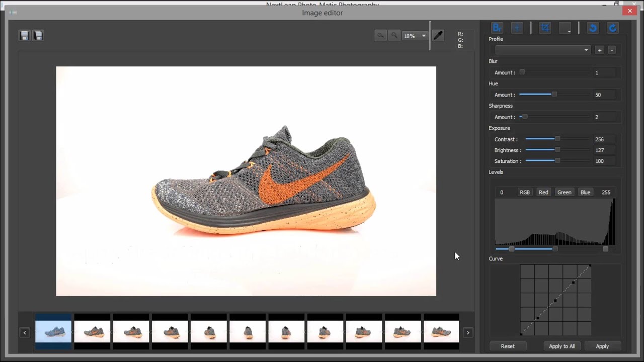Click the save-all stacked disks icon
This screenshot has width=644, height=362.
click(38, 35)
